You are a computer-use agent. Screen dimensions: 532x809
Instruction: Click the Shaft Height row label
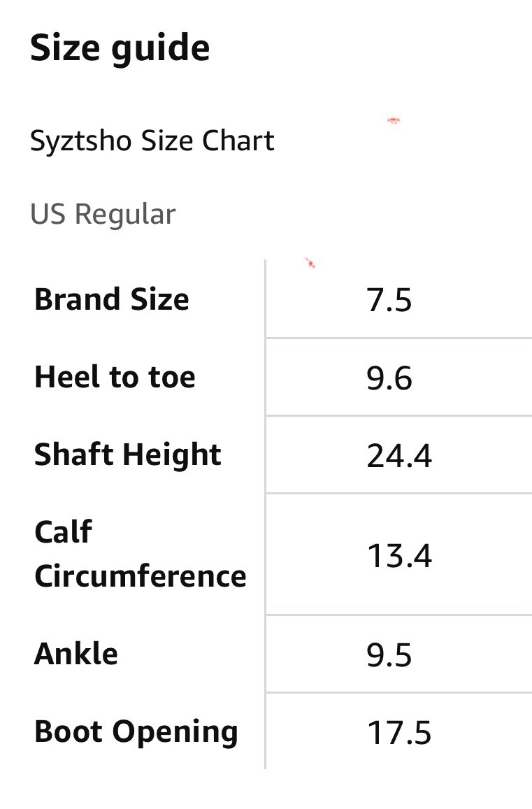pos(127,454)
